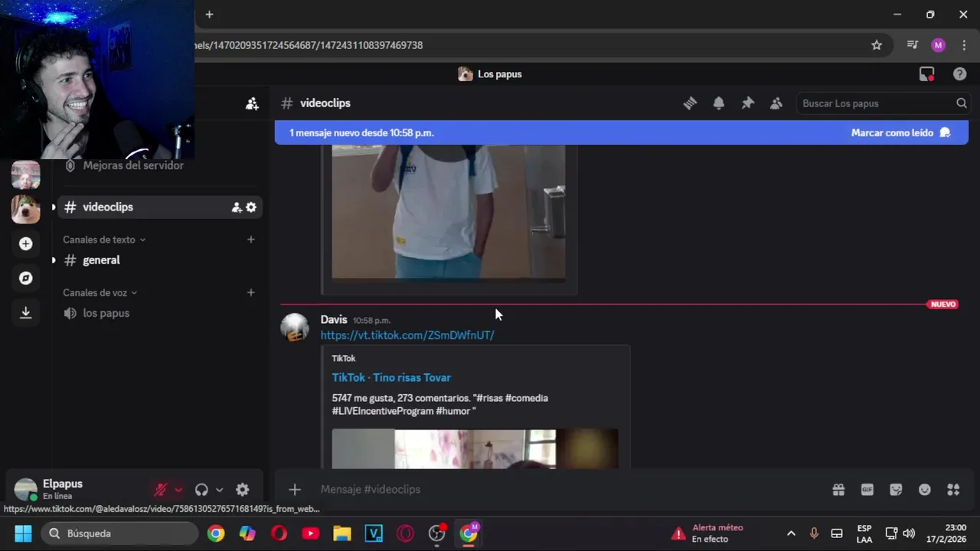Open headphone output options dropdown arrow
980x551 pixels.
(x=219, y=490)
